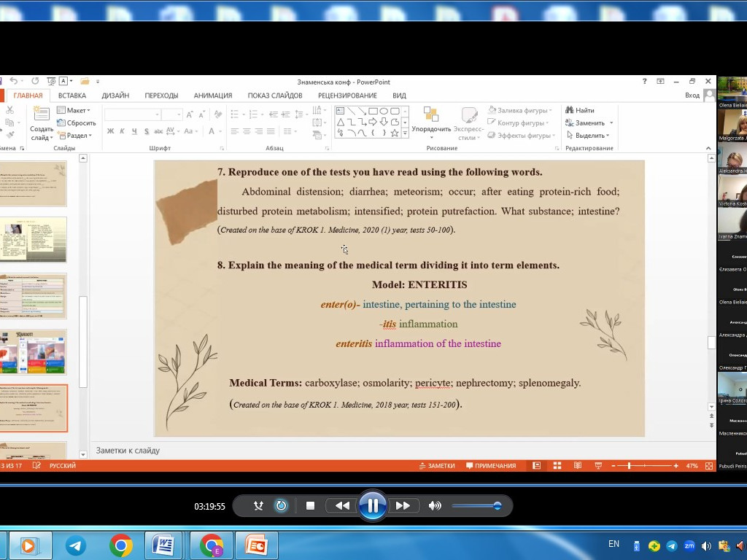
Task: Click the Format Painter brush icon
Action: [x=9, y=135]
